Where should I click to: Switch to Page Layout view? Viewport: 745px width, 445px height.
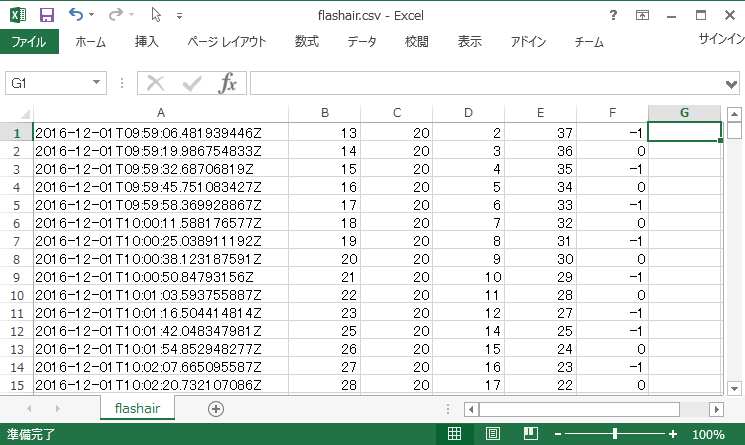(492, 434)
